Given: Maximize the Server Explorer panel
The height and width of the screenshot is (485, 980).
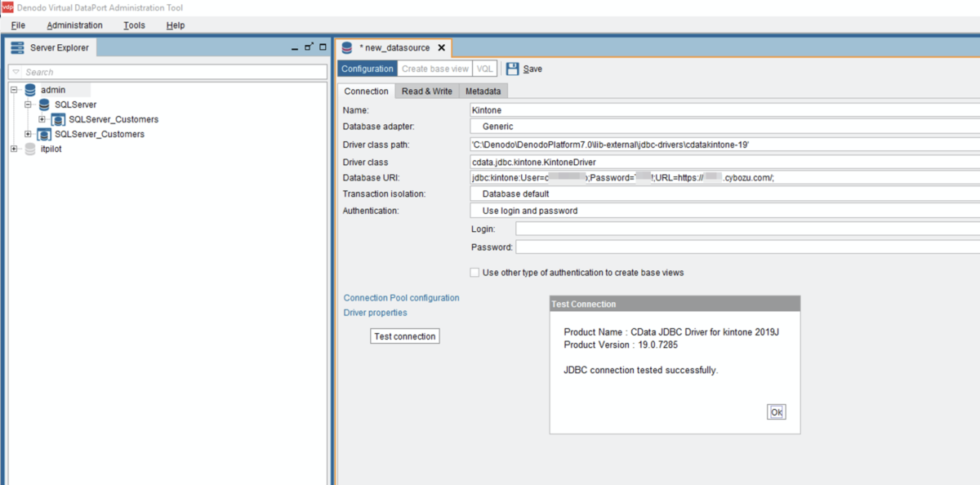Looking at the screenshot, I should click(323, 47).
